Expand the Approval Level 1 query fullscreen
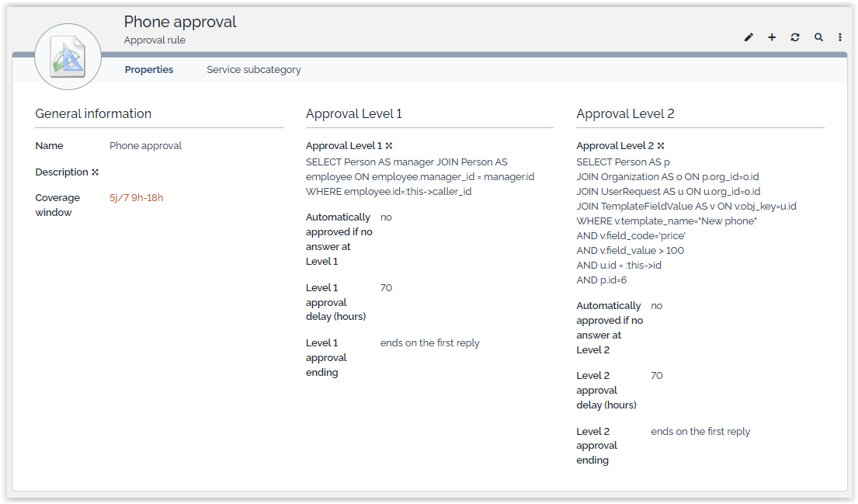Screen dimensions: 858x504 point(389,146)
